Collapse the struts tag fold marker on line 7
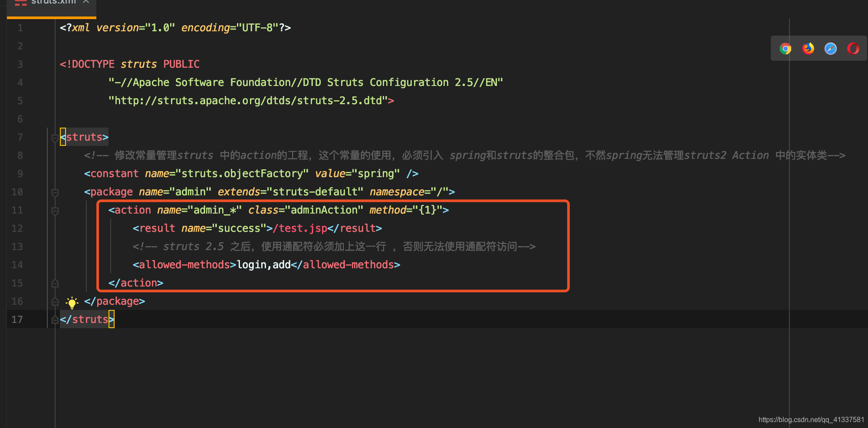Screen dimensions: 868x428 55,138
